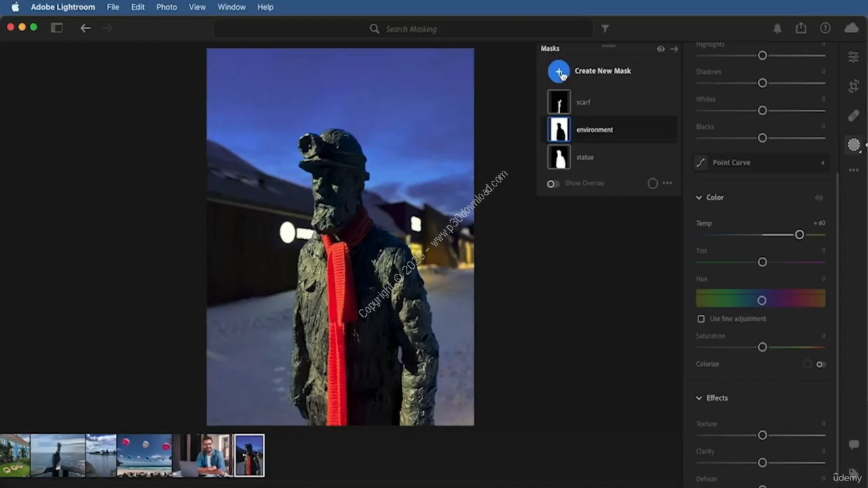Image resolution: width=868 pixels, height=488 pixels.
Task: Collapse the Color section
Action: click(699, 198)
